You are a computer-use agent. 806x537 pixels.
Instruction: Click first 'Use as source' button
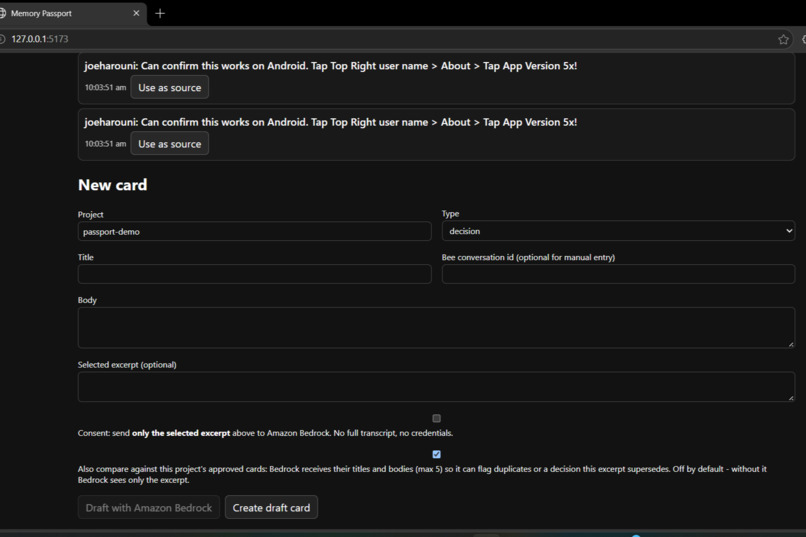click(x=170, y=87)
